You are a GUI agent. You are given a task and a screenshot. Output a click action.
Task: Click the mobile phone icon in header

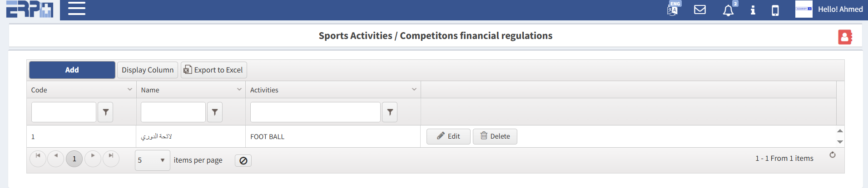(x=775, y=10)
